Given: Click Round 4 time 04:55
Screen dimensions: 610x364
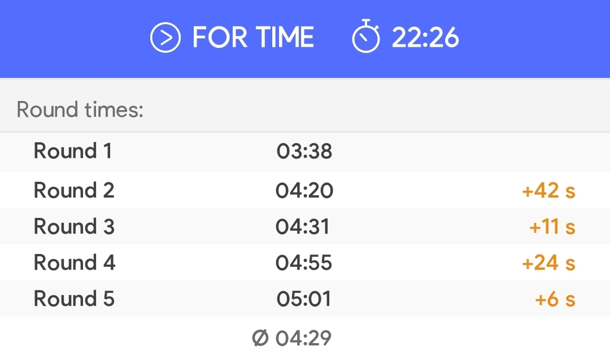Looking at the screenshot, I should point(304,263).
